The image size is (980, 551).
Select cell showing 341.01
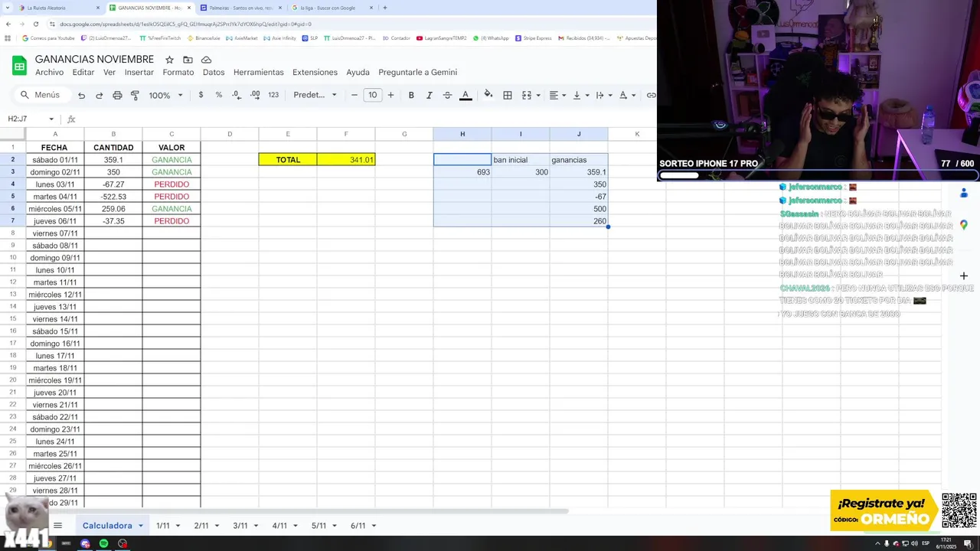pyautogui.click(x=346, y=159)
